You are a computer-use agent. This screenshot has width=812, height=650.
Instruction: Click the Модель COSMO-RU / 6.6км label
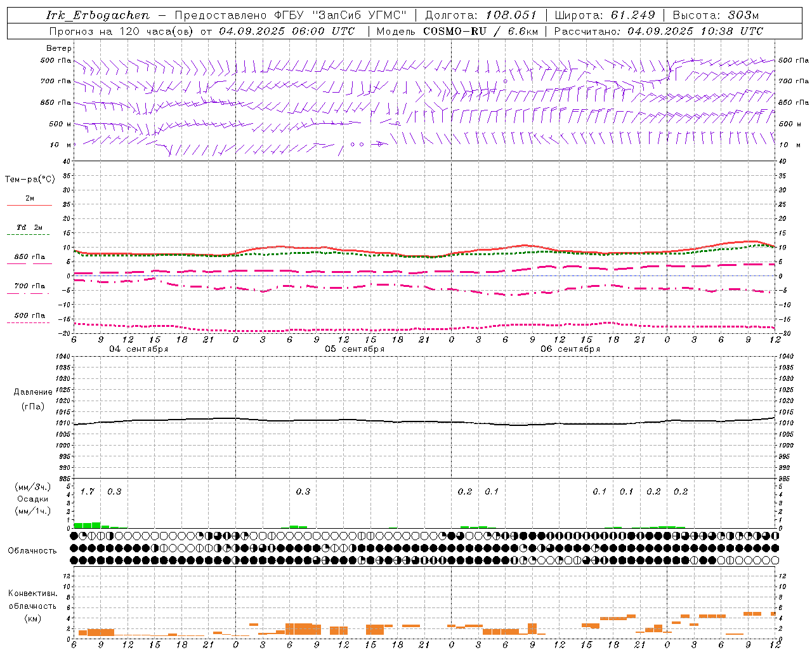pos(457,31)
